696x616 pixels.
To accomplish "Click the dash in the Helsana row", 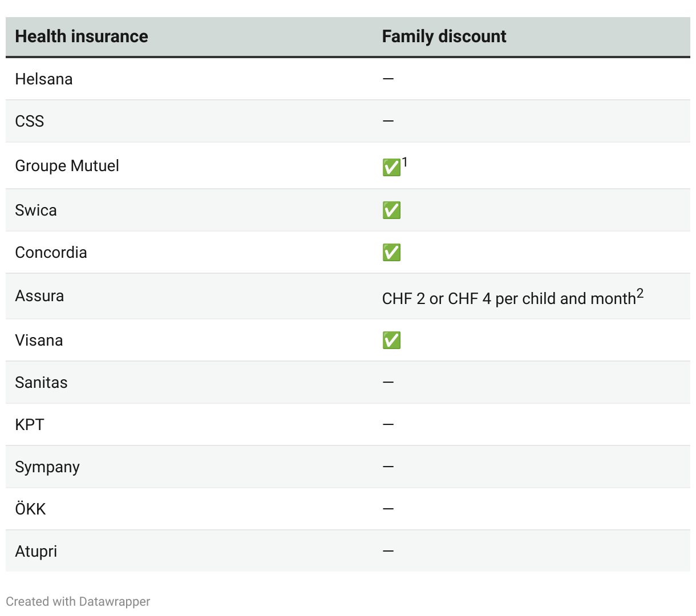I will 388,79.
